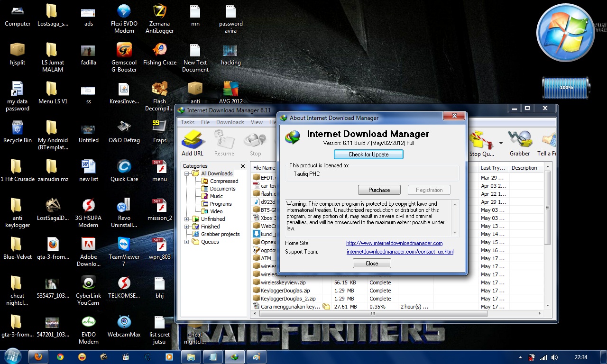Image resolution: width=607 pixels, height=364 pixels.
Task: Open the Fraps desktop icon
Action: pos(160,132)
